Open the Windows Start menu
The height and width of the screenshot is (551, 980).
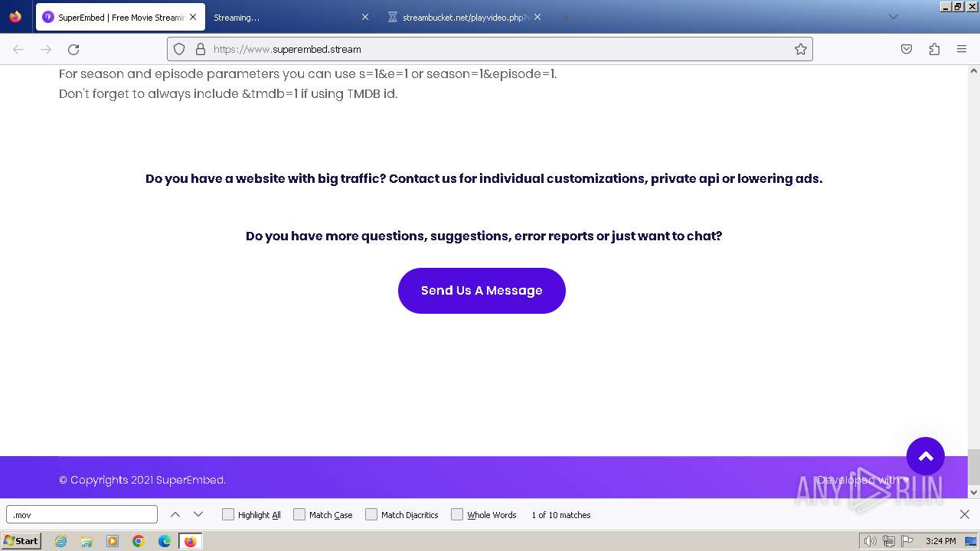[x=21, y=541]
